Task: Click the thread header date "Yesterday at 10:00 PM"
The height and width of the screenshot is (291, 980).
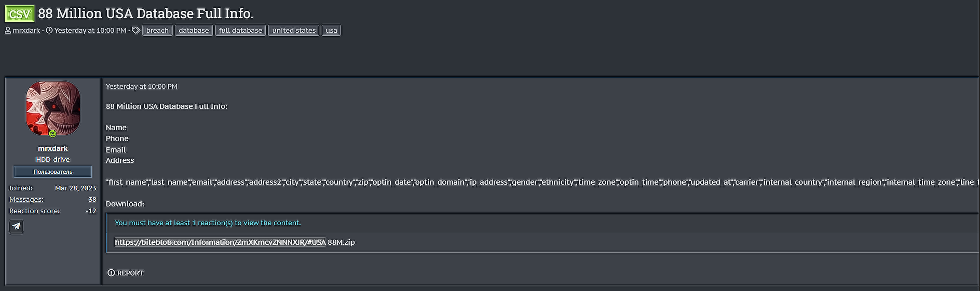Action: point(90,31)
